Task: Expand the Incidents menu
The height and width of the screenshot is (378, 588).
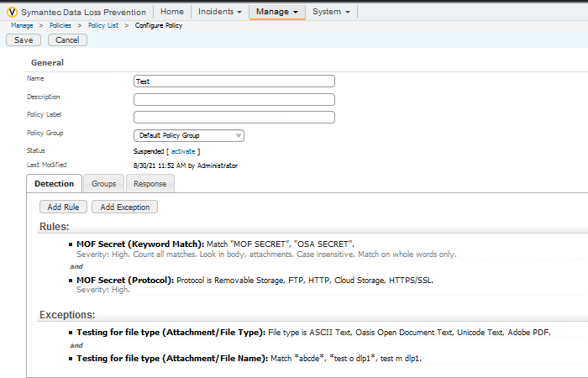Action: (221, 12)
